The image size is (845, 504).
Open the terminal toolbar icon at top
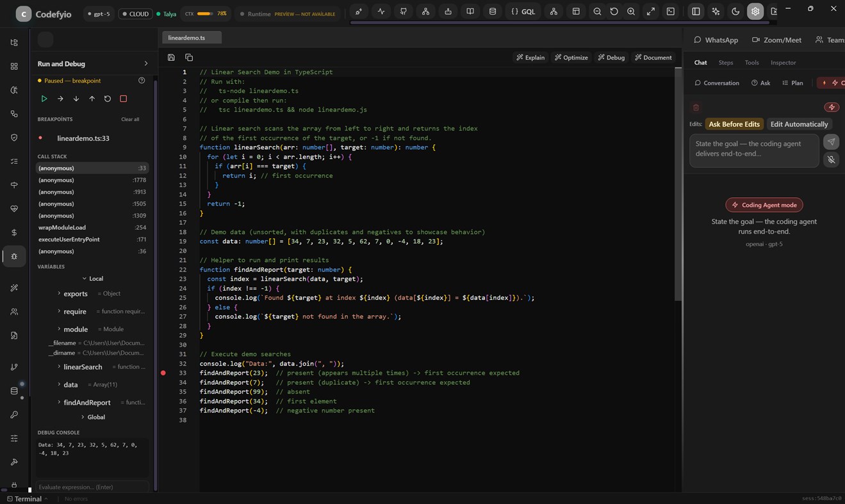pyautogui.click(x=671, y=12)
